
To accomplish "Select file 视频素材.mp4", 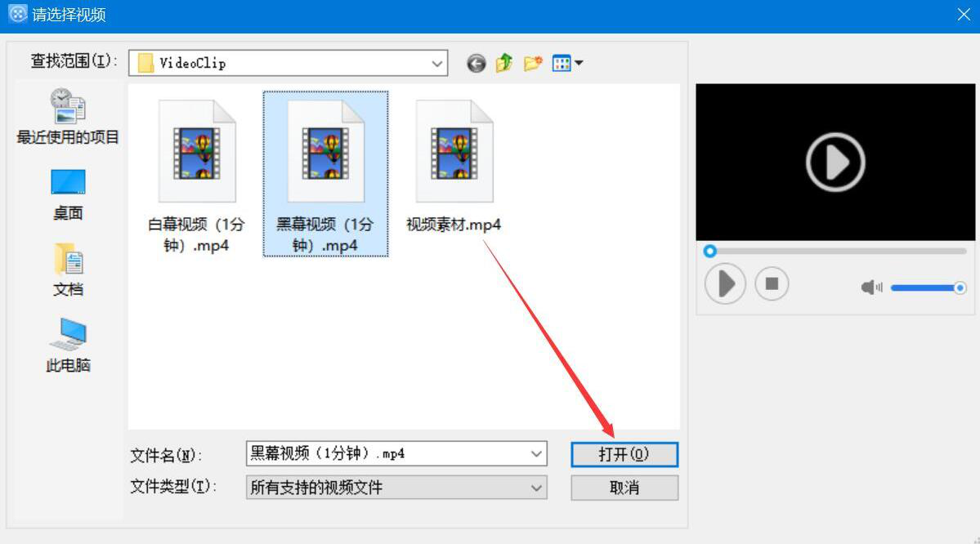I will click(x=454, y=167).
